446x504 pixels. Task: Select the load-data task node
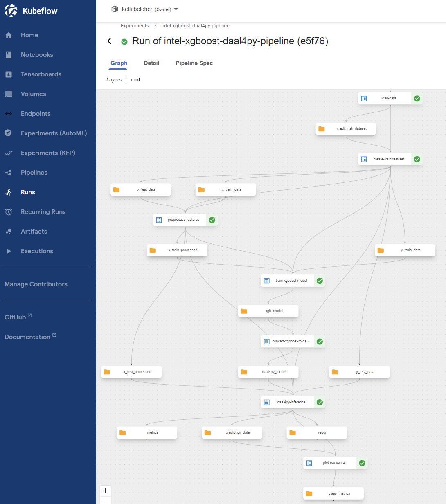click(390, 98)
